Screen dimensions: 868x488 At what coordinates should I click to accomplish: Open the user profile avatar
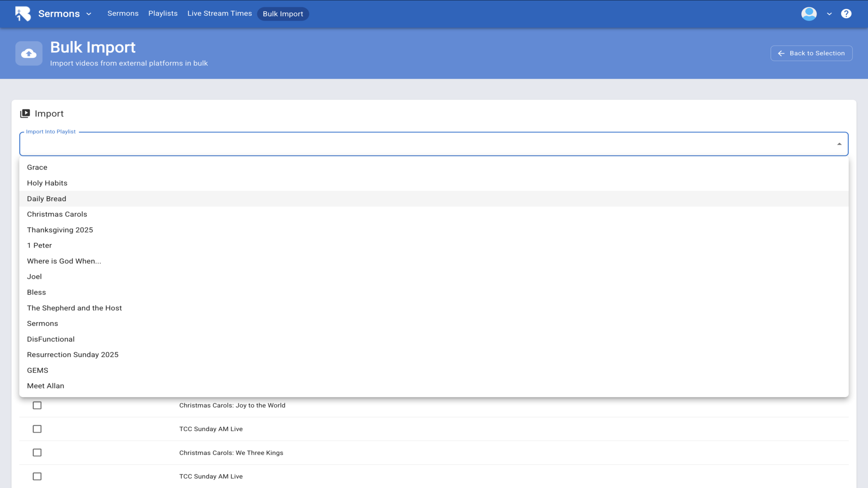[x=809, y=14]
